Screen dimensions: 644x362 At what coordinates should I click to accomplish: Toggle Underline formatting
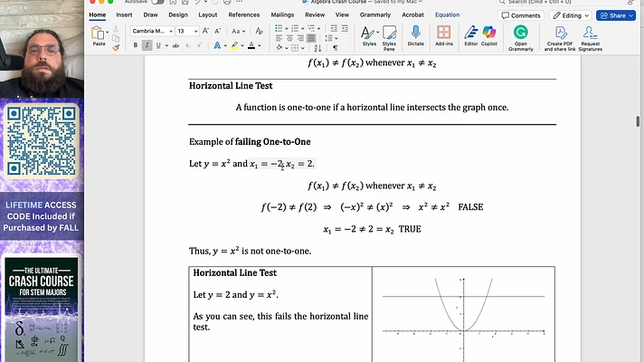(158, 45)
